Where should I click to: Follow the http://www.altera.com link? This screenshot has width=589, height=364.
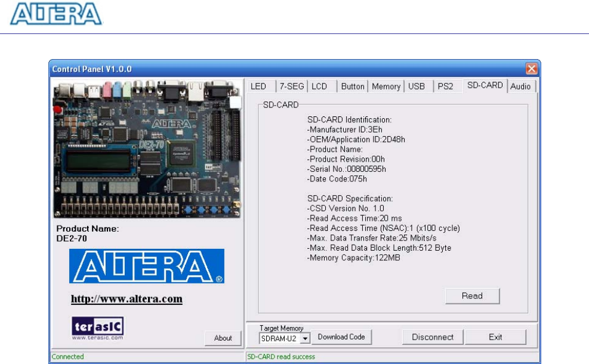127,299
